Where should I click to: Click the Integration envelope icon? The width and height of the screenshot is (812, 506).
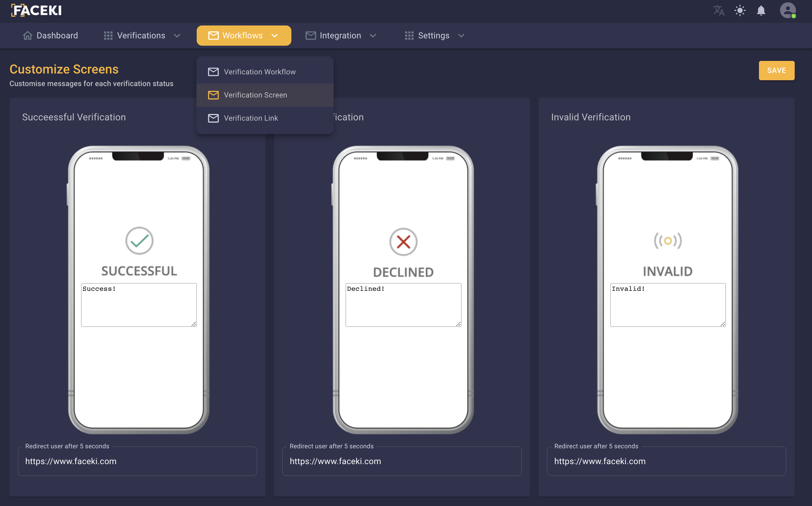click(x=310, y=35)
